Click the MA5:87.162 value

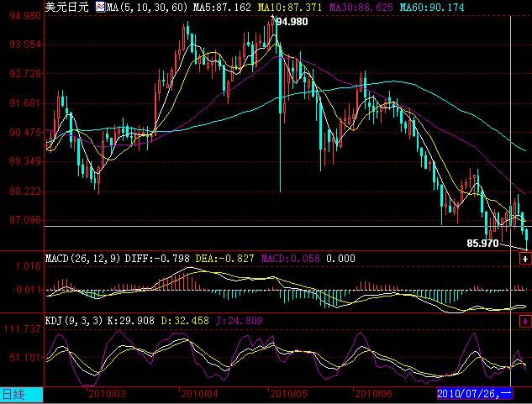(x=222, y=7)
